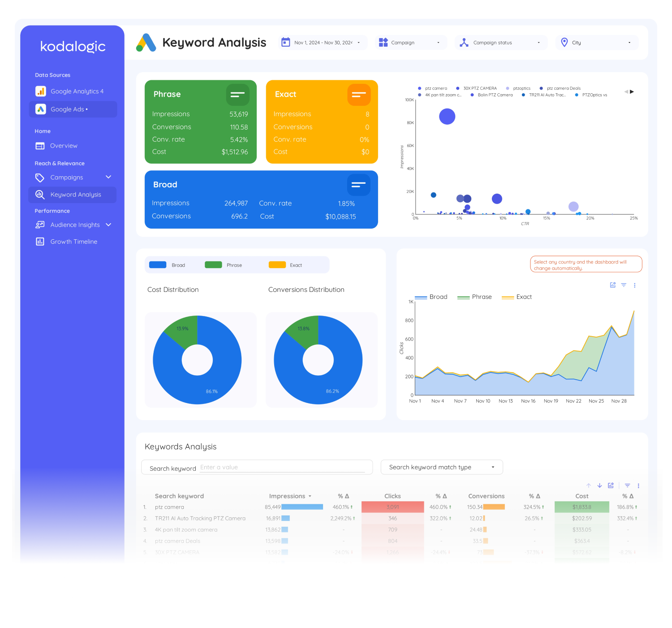Toggle 4K pan tilt zoom legend entry
The width and height of the screenshot is (672, 628).
click(439, 95)
